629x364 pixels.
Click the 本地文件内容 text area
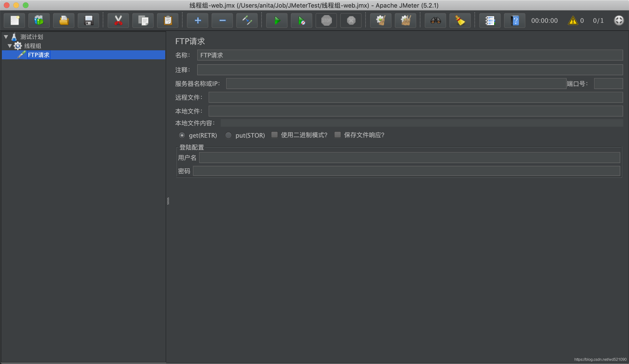(422, 123)
